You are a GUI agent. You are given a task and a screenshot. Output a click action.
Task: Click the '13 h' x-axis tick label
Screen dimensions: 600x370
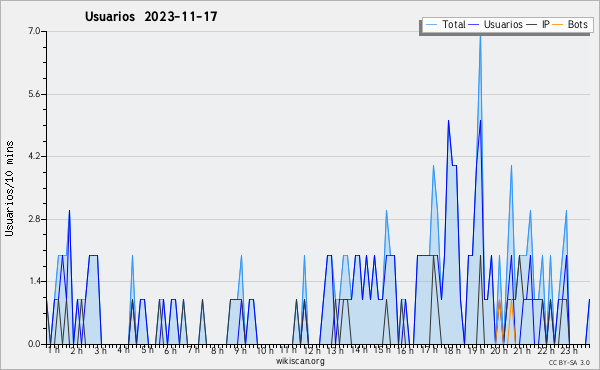pyautogui.click(x=335, y=350)
